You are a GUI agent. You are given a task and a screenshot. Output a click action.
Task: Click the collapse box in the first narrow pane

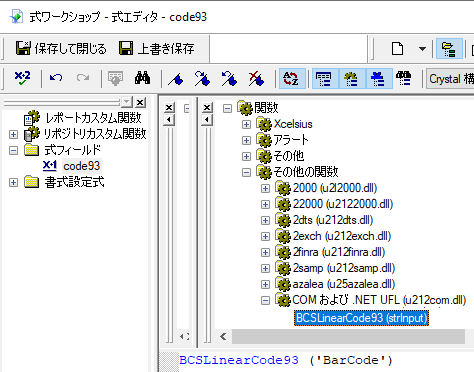point(187,108)
